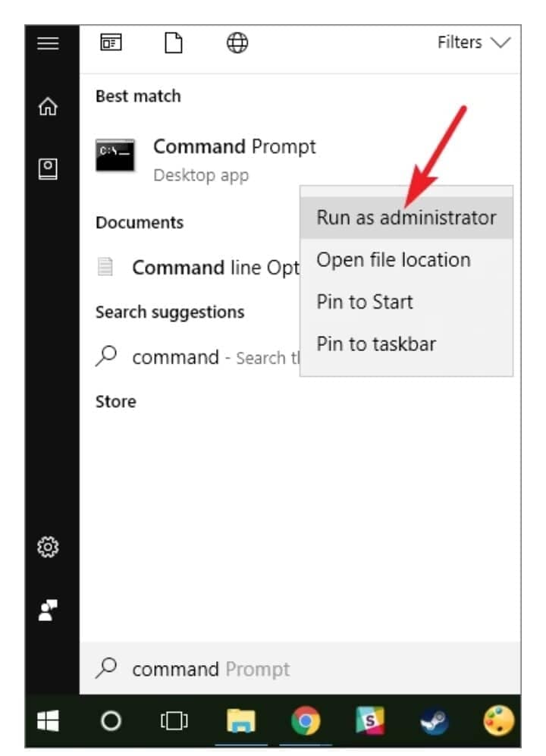Select Pin to taskbar option
This screenshot has height=756, width=546.
(x=375, y=344)
